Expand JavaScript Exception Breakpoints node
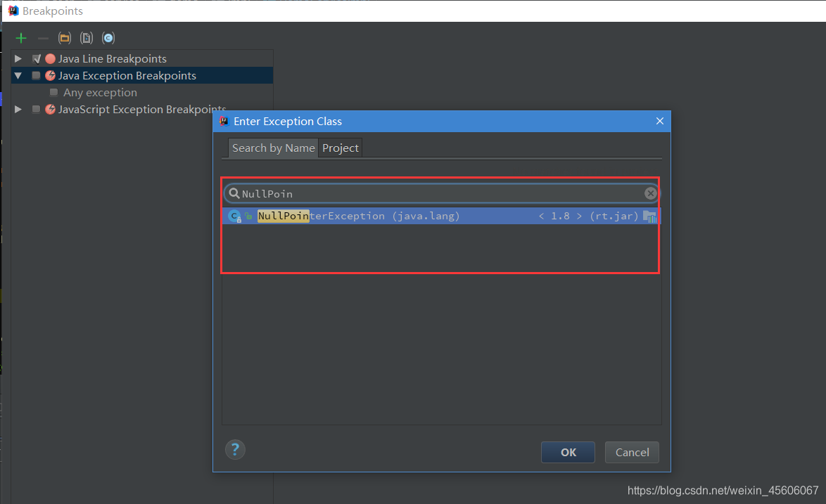This screenshot has height=504, width=826. coord(18,110)
